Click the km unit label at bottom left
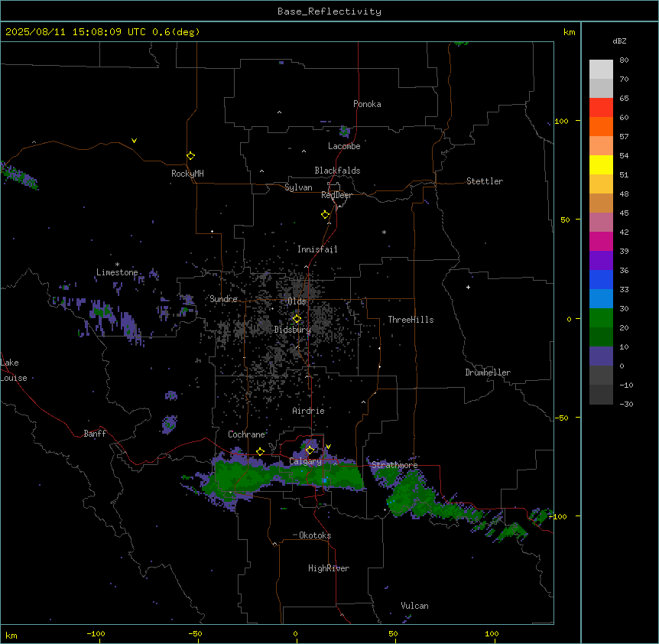 coord(11,635)
